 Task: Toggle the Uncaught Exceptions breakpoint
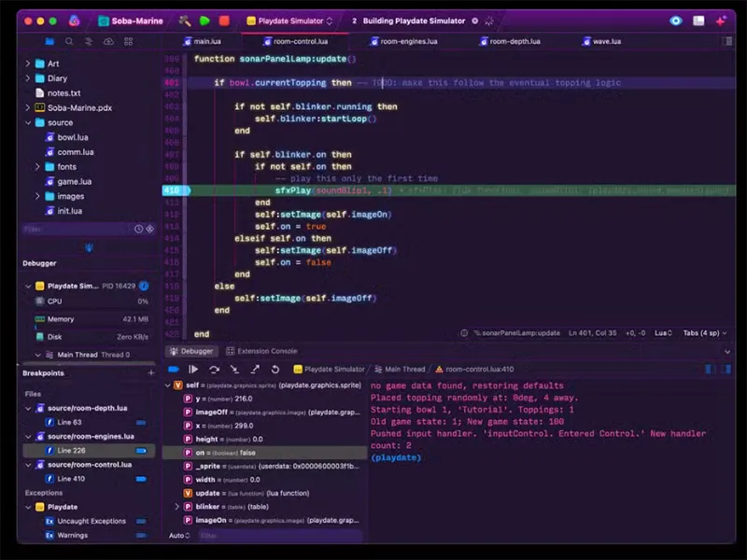pyautogui.click(x=141, y=521)
